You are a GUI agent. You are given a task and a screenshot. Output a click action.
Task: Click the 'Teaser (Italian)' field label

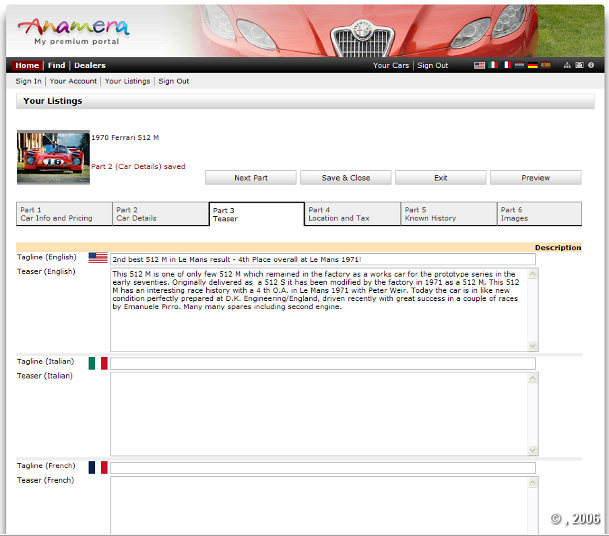45,376
